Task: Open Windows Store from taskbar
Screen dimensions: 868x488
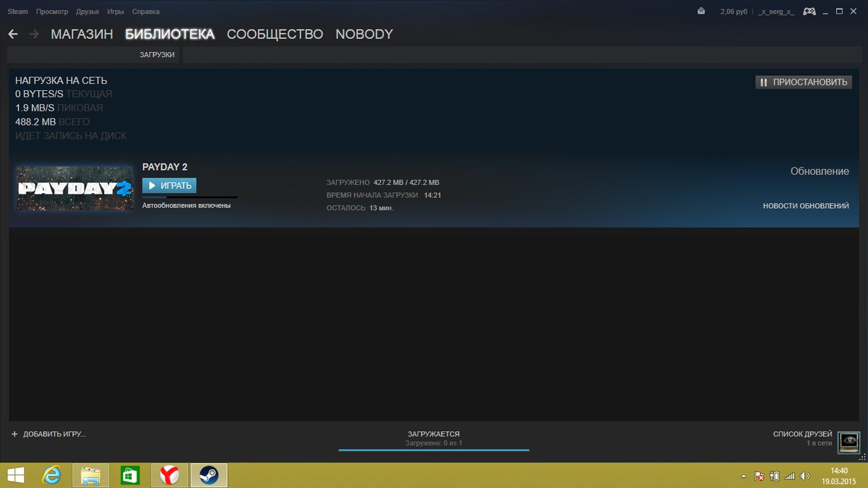Action: [130, 475]
